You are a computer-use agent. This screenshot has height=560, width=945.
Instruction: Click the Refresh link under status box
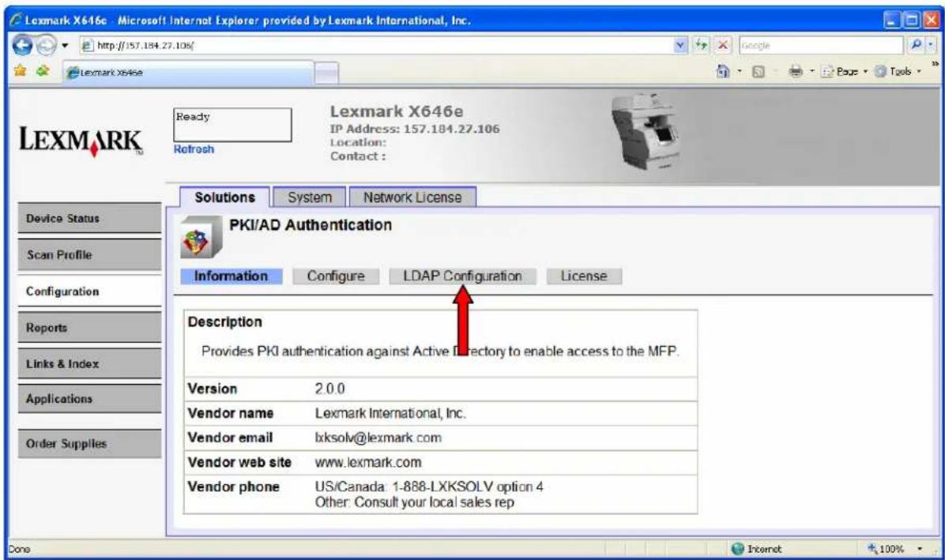pos(194,149)
